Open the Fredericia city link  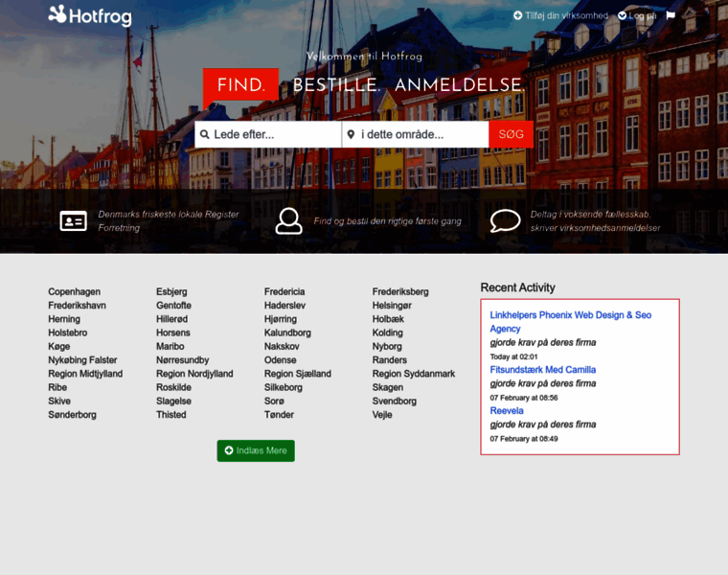284,291
